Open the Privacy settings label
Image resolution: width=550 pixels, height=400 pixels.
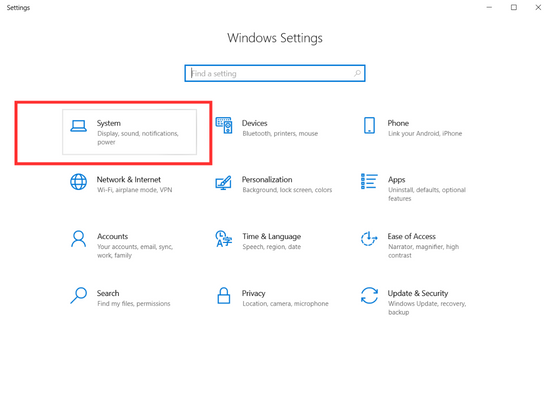[x=253, y=293]
